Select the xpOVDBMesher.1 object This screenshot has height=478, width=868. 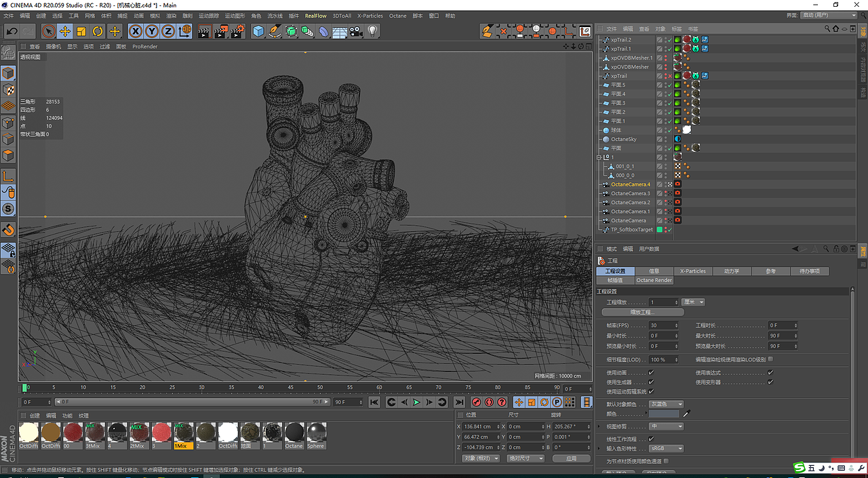[631, 58]
